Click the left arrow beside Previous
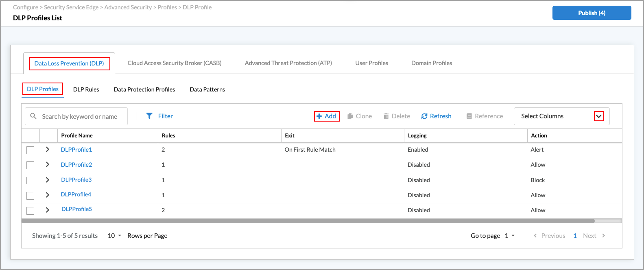 tap(535, 235)
